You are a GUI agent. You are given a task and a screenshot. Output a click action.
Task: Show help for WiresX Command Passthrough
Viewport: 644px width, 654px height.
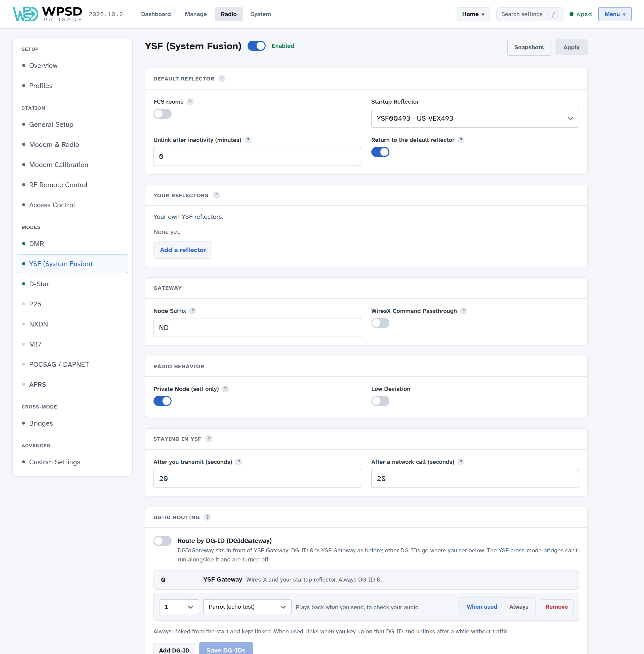[x=463, y=311]
